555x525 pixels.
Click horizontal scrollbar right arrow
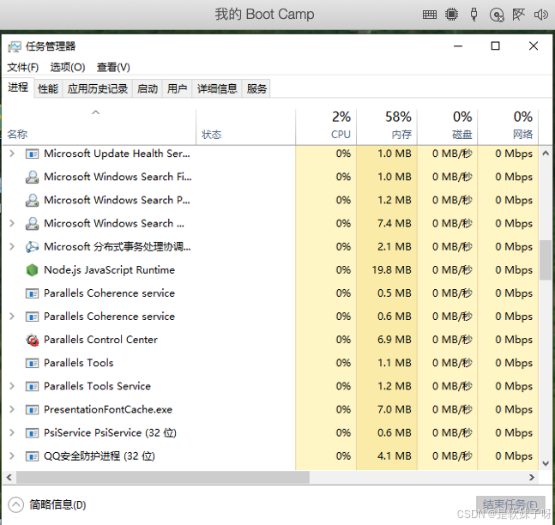click(x=532, y=478)
